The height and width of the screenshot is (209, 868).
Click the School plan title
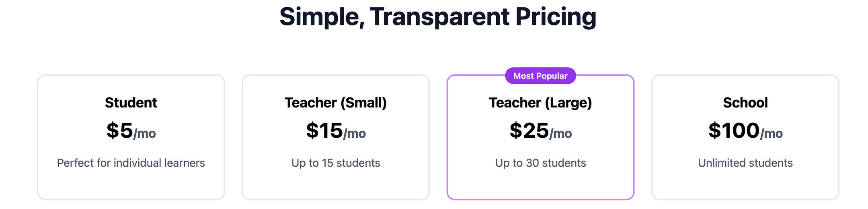(x=745, y=103)
